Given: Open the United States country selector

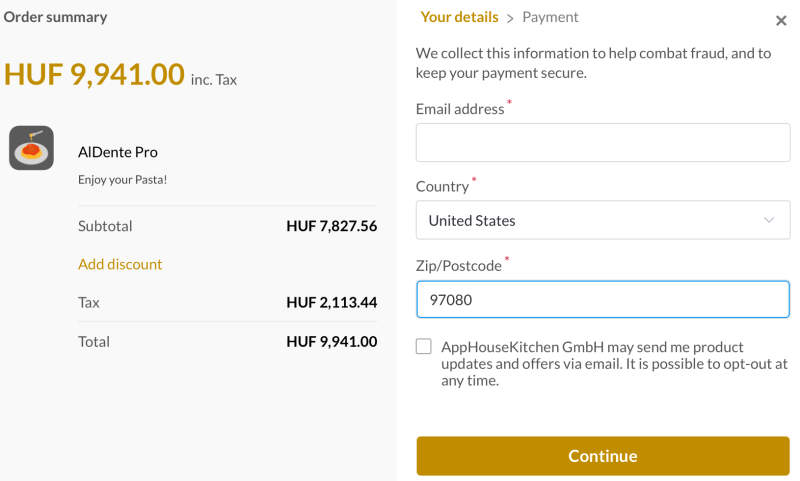Looking at the screenshot, I should tap(603, 220).
